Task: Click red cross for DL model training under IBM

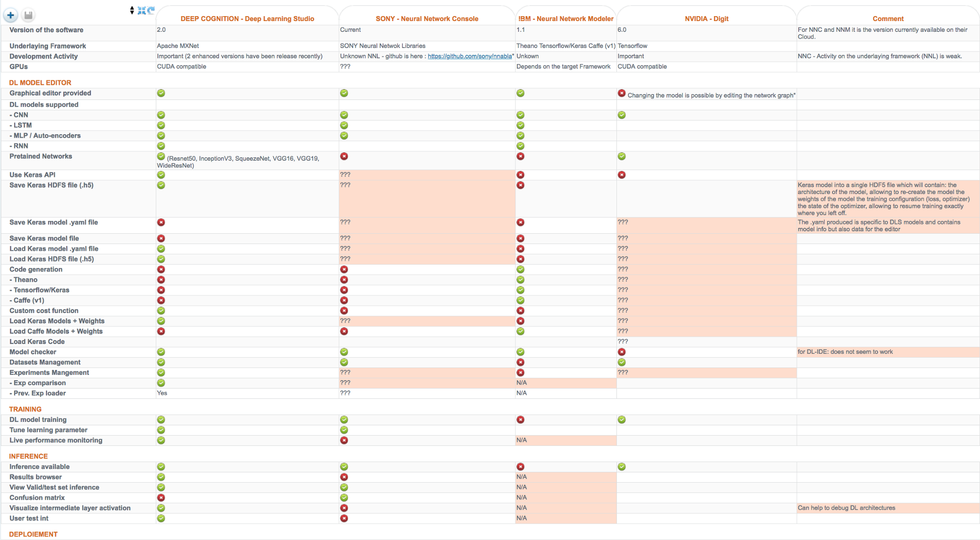Action: [520, 420]
